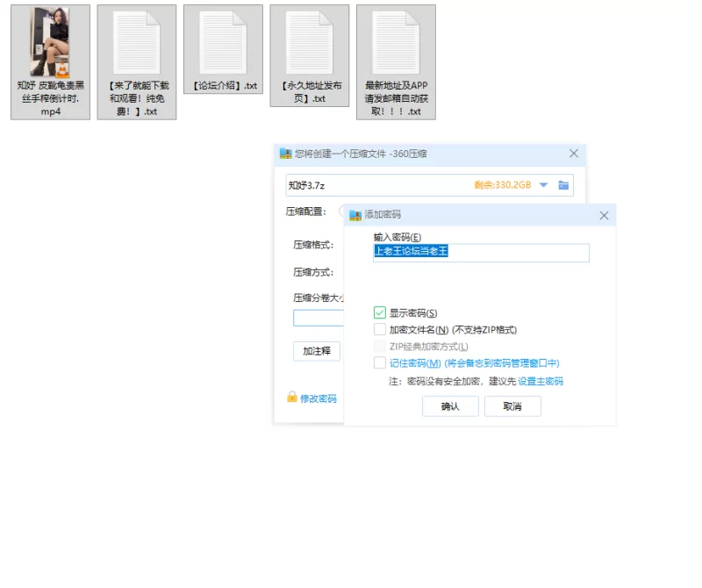The width and height of the screenshot is (702, 588).
Task: Click the 剩余:330.2GB free space text
Action: 502,185
